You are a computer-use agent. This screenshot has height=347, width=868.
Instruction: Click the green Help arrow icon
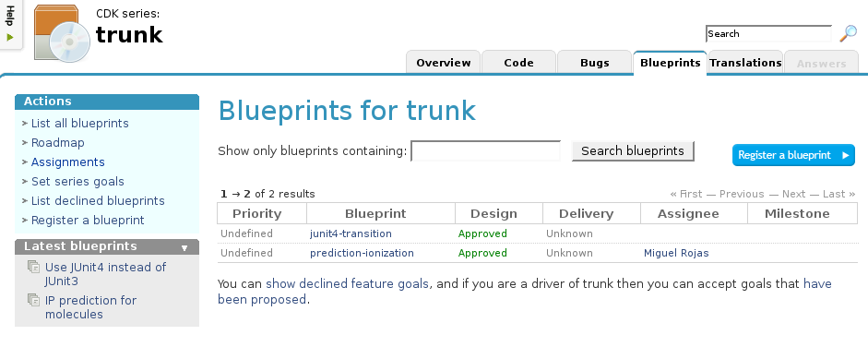coord(10,38)
